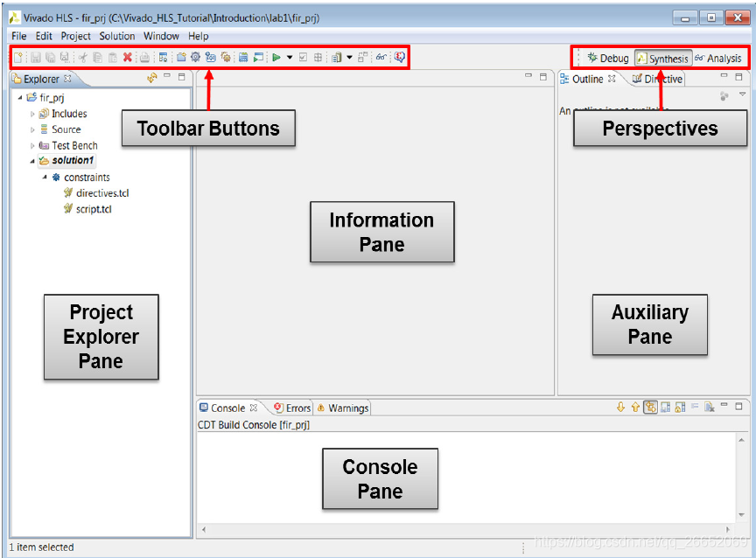Click the Paste clipboard icon
The image size is (756, 558).
(x=112, y=58)
